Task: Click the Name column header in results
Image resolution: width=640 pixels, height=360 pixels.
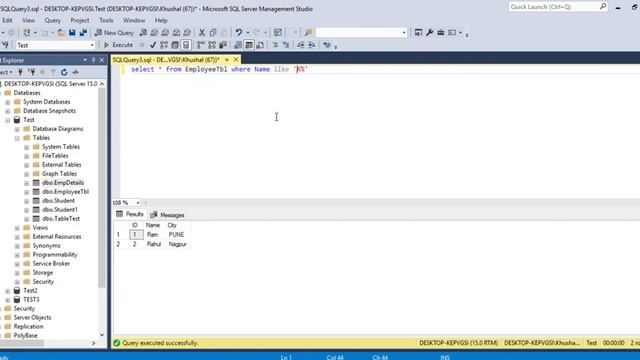Action: coord(153,225)
